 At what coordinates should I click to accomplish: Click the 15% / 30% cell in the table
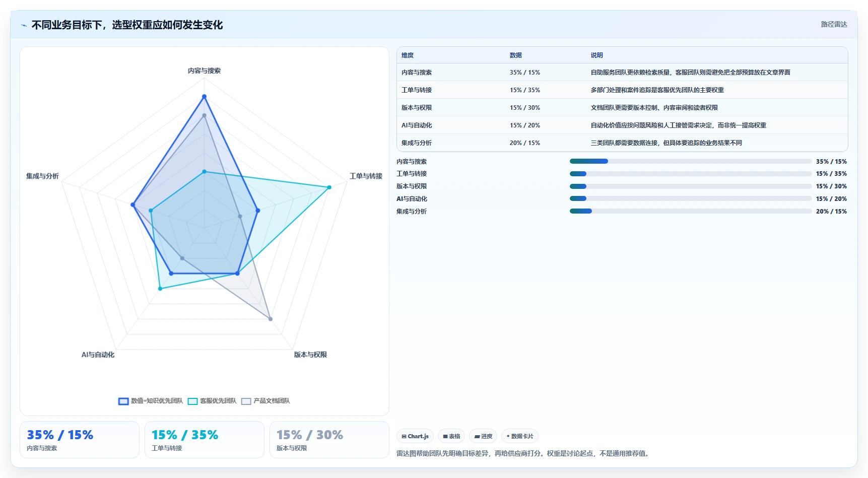(525, 108)
